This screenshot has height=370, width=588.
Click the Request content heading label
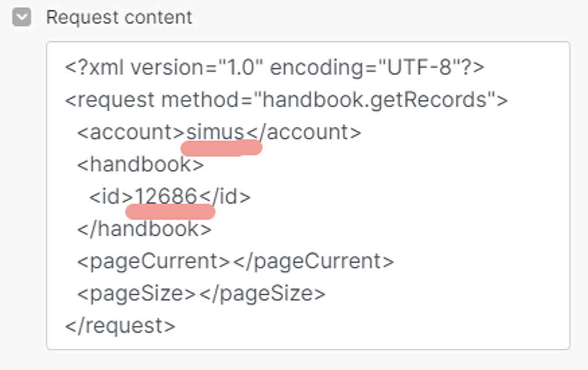119,17
